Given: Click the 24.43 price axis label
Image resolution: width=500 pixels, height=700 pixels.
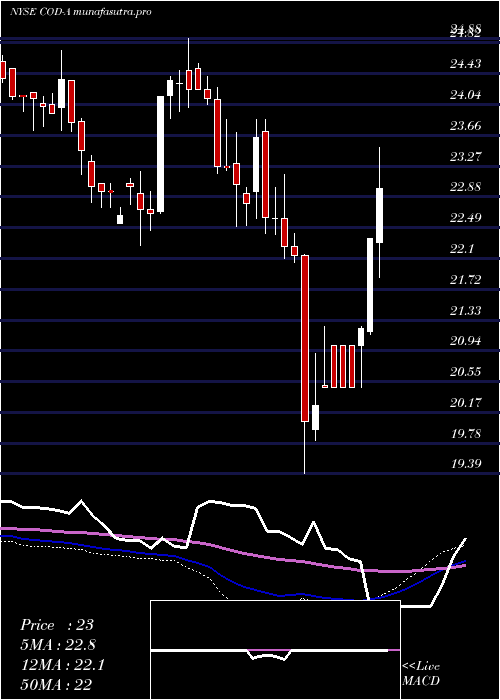Looking at the screenshot, I should click(x=466, y=65).
